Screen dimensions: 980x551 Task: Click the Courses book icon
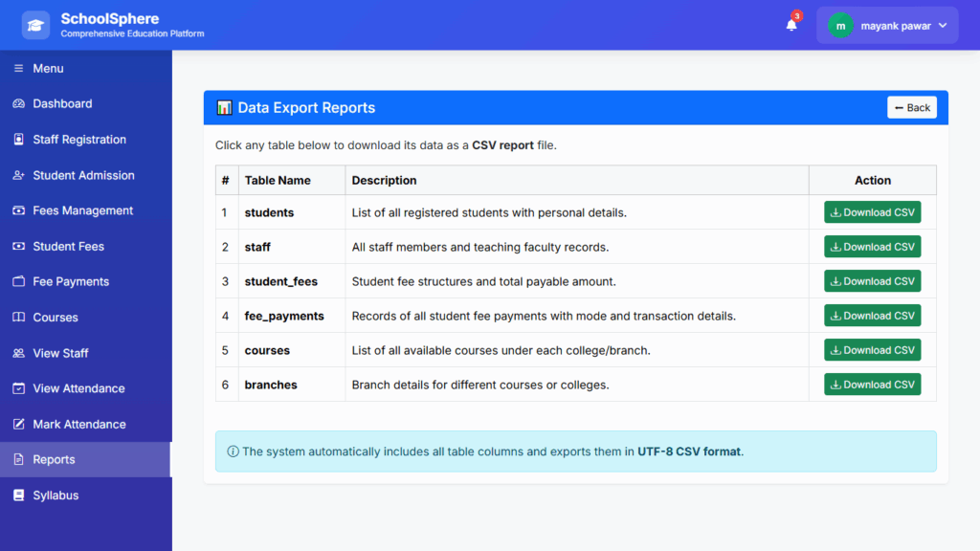[x=18, y=318]
